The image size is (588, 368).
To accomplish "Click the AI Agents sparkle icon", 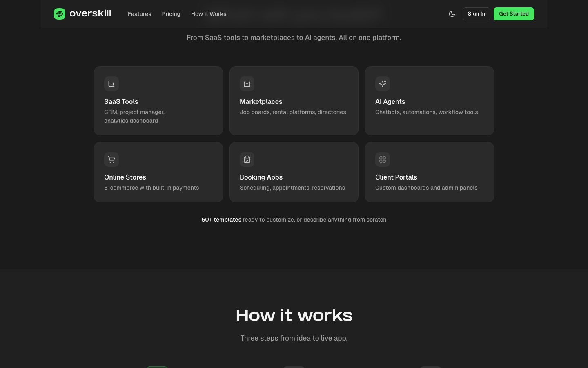I will [x=383, y=84].
